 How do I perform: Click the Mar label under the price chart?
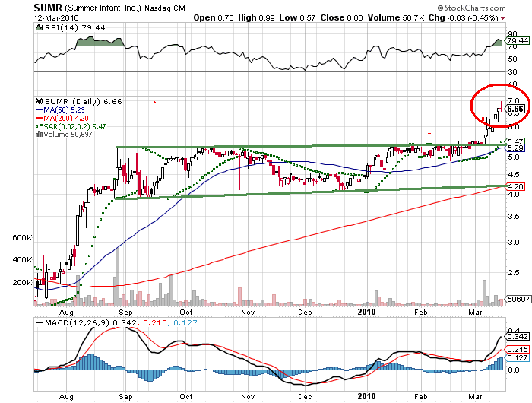[475, 312]
